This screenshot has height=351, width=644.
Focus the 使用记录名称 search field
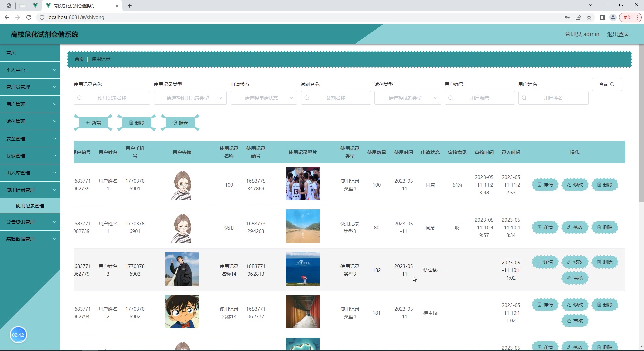point(112,98)
